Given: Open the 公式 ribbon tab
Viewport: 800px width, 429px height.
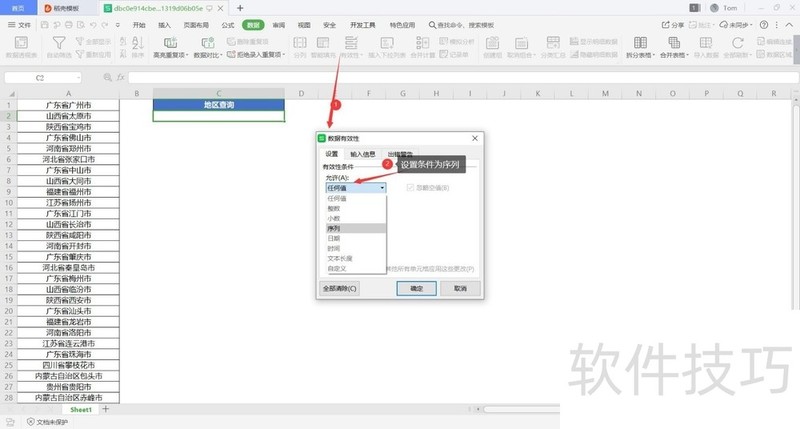Looking at the screenshot, I should point(228,24).
